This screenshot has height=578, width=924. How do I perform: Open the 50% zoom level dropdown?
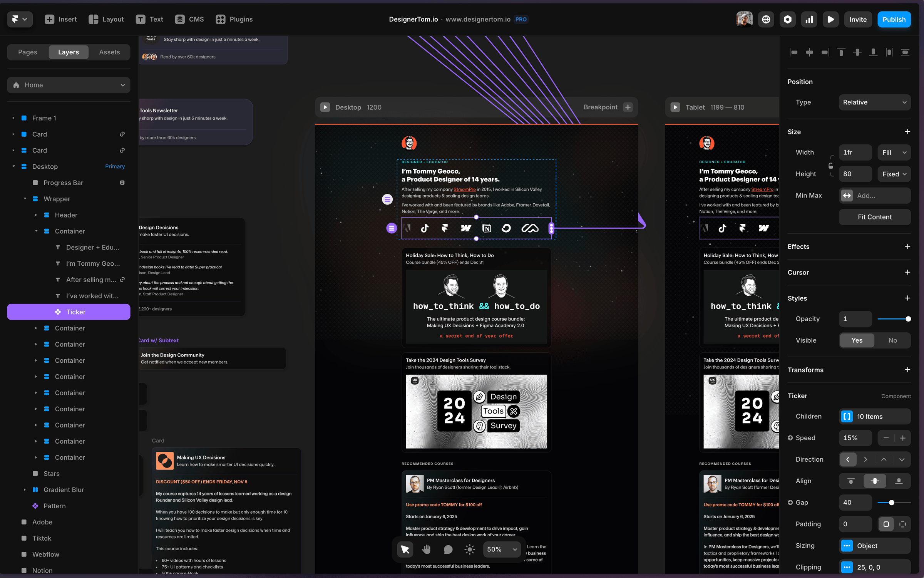point(502,549)
